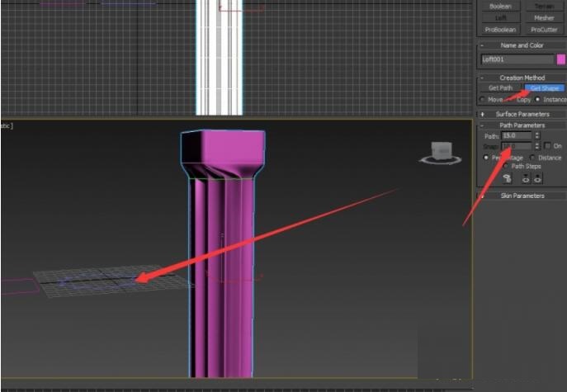567x392 pixels.
Task: Expand the Surface Parameters rollout
Action: (522, 114)
